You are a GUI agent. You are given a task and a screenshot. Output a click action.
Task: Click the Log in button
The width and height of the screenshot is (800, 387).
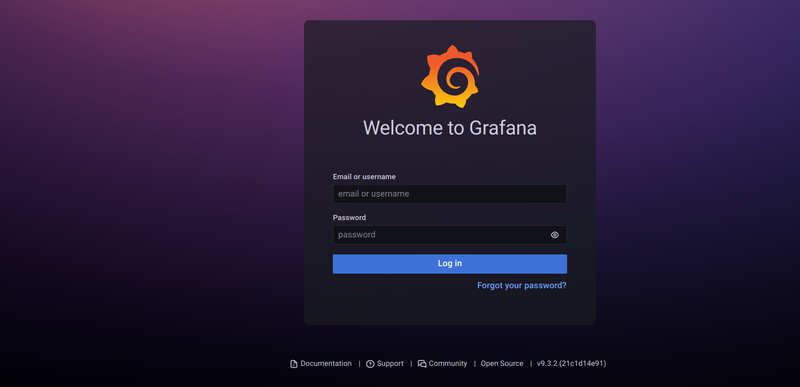[x=449, y=264]
